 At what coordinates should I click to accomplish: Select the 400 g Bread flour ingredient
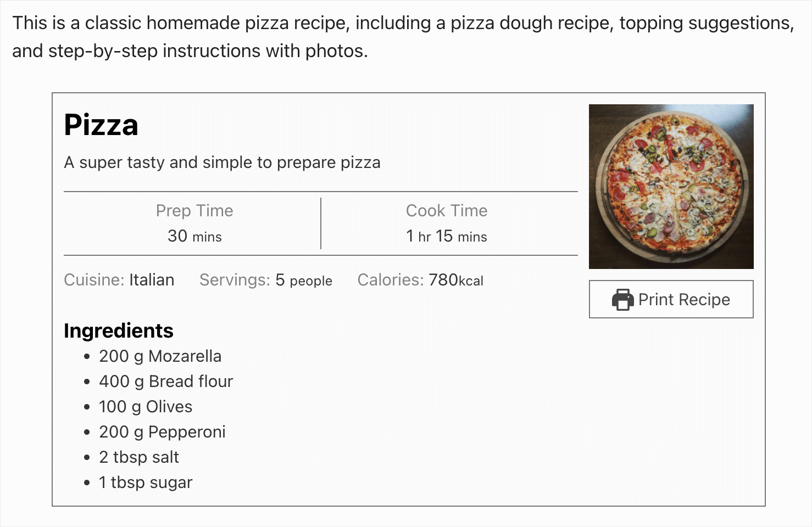click(x=165, y=382)
